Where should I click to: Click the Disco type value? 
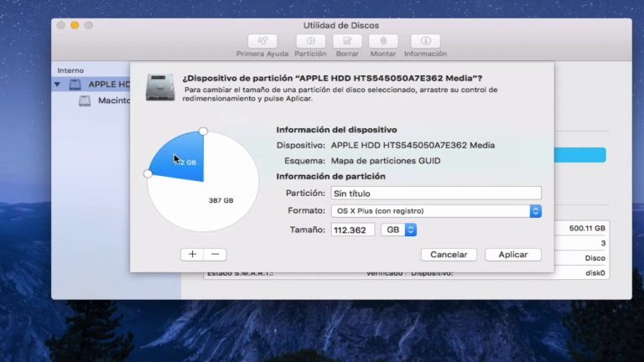click(x=595, y=258)
